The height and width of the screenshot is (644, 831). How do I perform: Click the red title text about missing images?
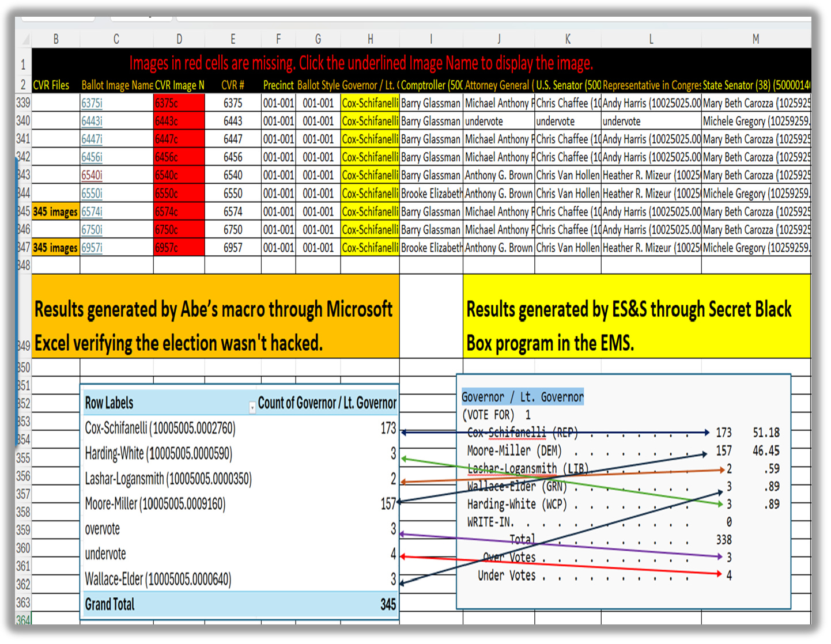coord(361,63)
